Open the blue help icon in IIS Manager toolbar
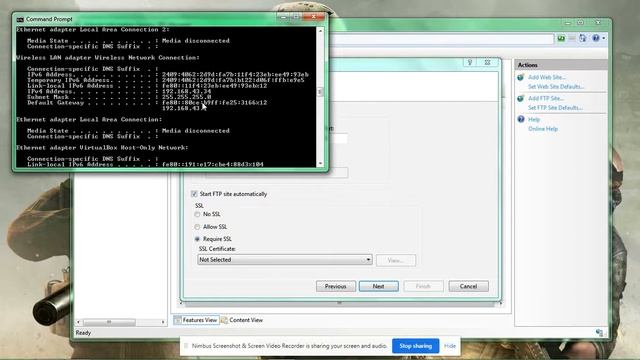This screenshot has width=640, height=360. pos(596,38)
